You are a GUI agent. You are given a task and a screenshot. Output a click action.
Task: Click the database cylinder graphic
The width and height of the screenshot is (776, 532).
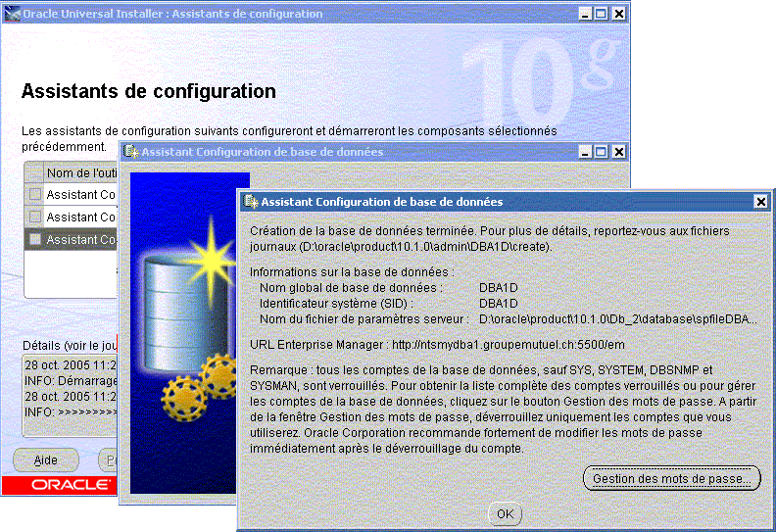coord(177,314)
